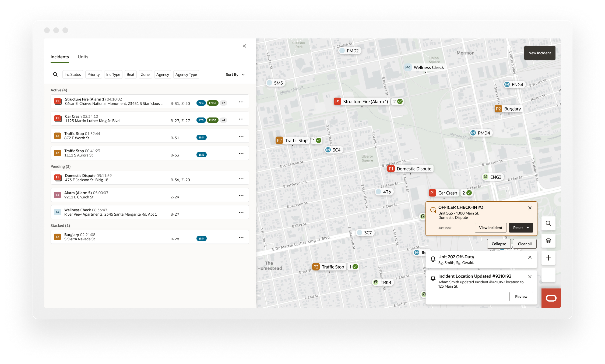Image resolution: width=605 pixels, height=364 pixels.
Task: Zoom out the map with minus button
Action: point(548,275)
